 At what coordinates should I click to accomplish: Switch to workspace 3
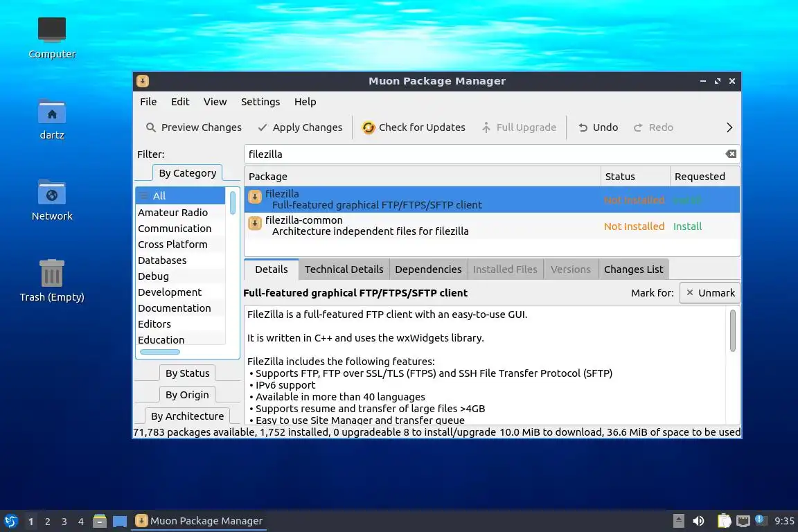pyautogui.click(x=64, y=522)
